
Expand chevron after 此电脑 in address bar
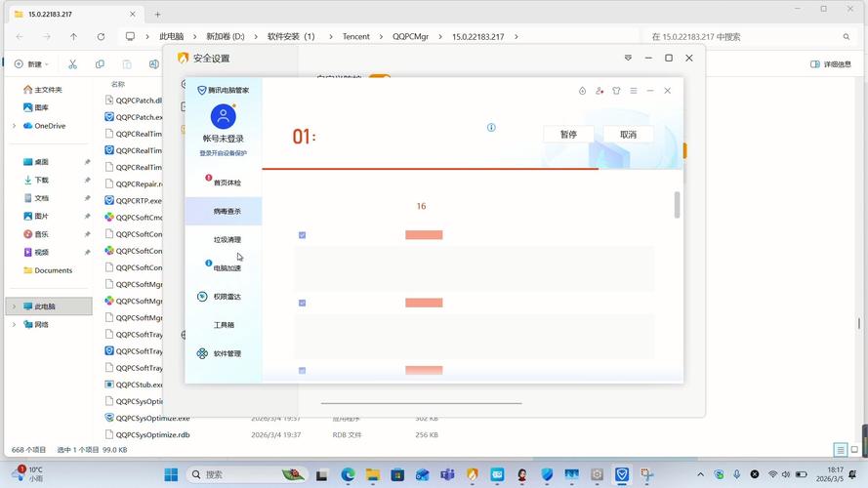pos(195,36)
